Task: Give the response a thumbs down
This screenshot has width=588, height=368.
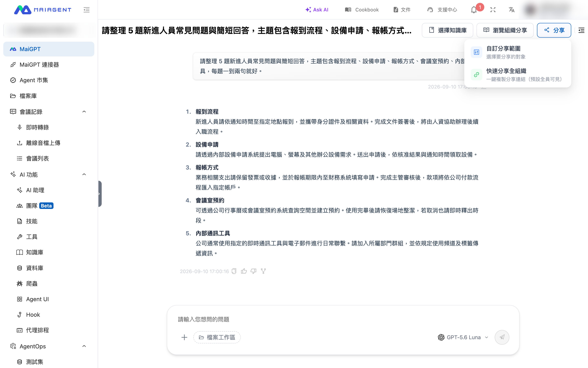Action: (253, 271)
